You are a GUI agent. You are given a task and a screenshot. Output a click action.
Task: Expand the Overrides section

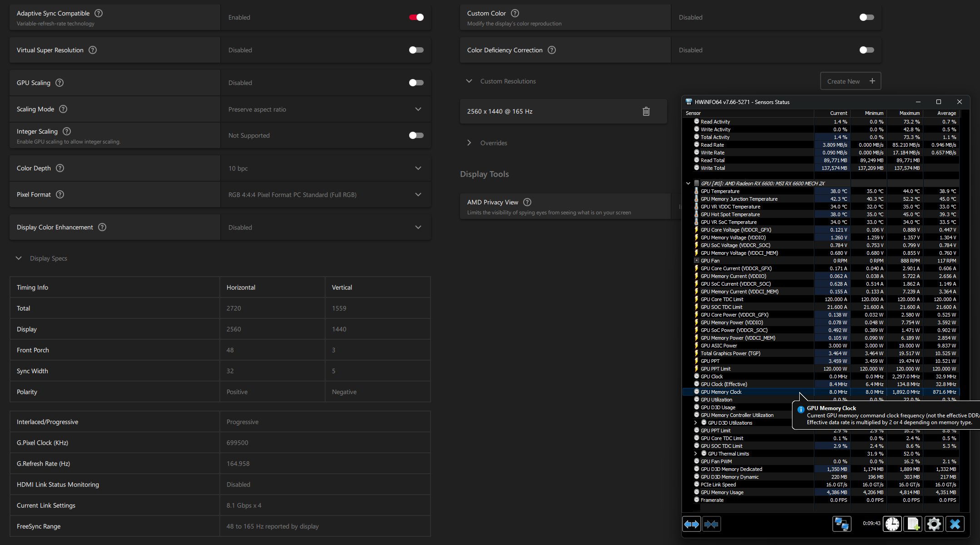[x=469, y=143]
